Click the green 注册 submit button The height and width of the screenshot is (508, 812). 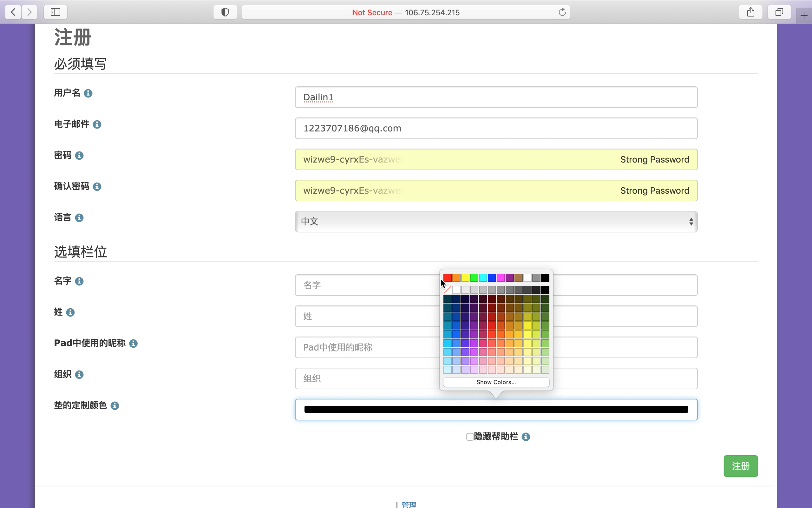coord(741,466)
